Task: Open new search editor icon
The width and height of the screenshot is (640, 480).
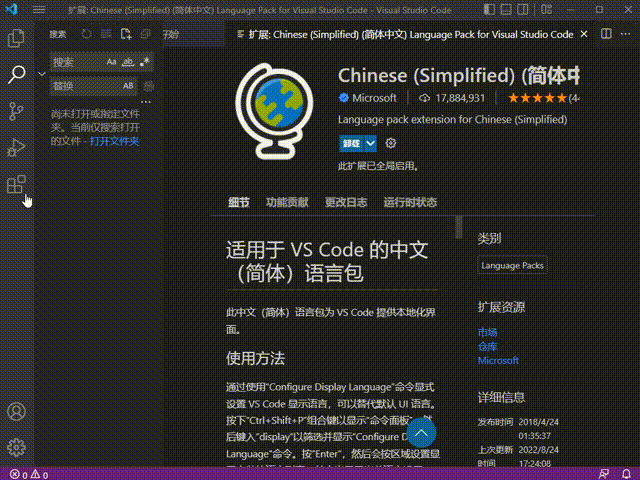Action: tap(126, 34)
